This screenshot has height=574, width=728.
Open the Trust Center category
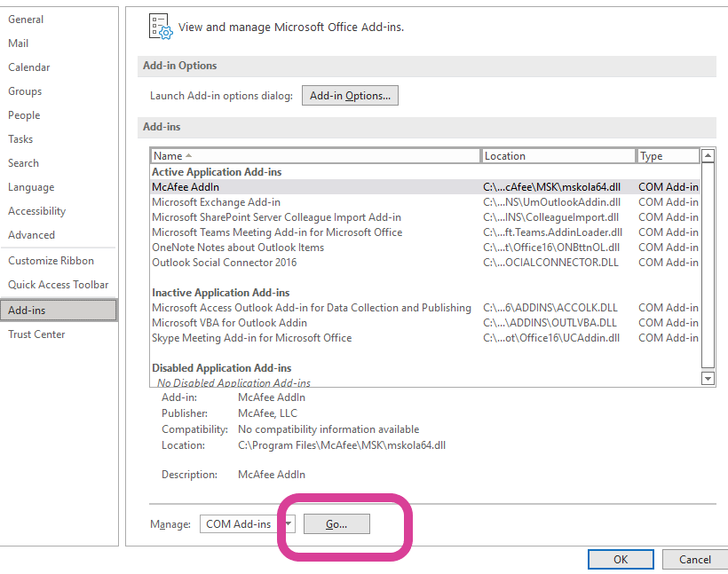(36, 334)
